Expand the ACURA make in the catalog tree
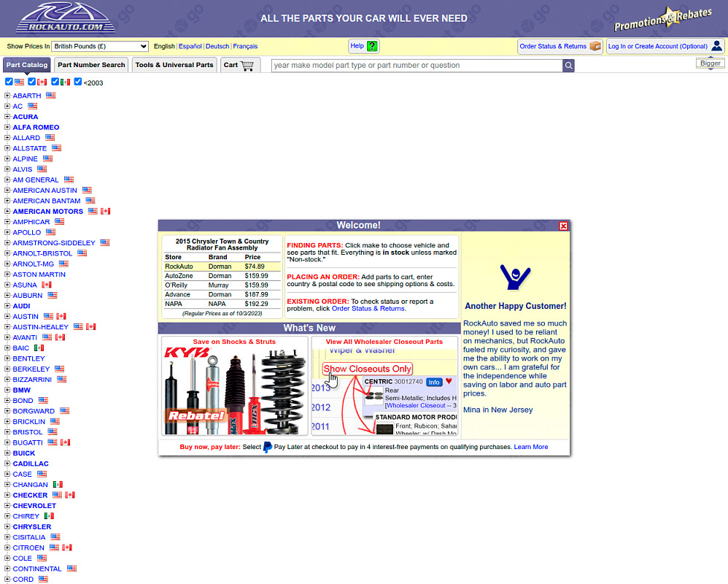 (7, 117)
